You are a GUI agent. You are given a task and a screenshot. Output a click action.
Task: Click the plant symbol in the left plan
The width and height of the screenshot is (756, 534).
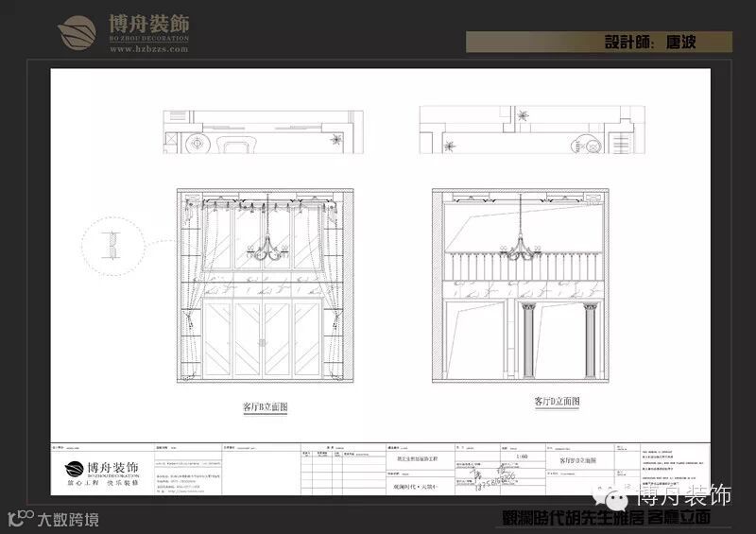(336, 141)
